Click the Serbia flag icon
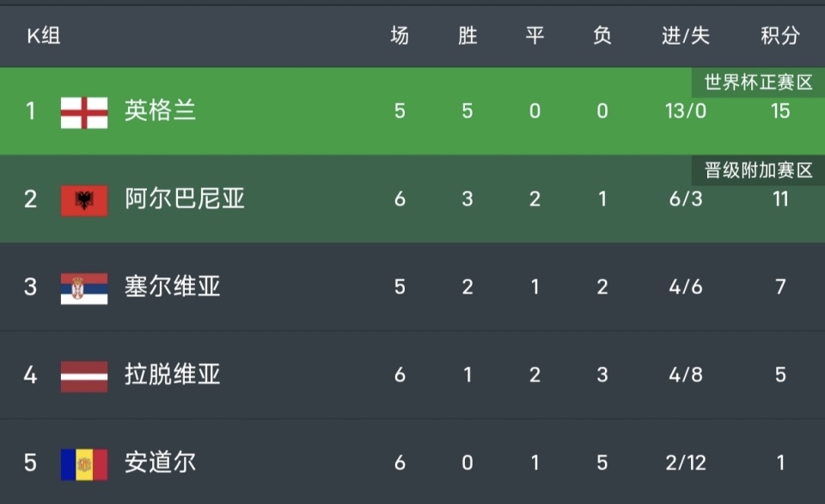This screenshot has width=825, height=504. tap(84, 288)
